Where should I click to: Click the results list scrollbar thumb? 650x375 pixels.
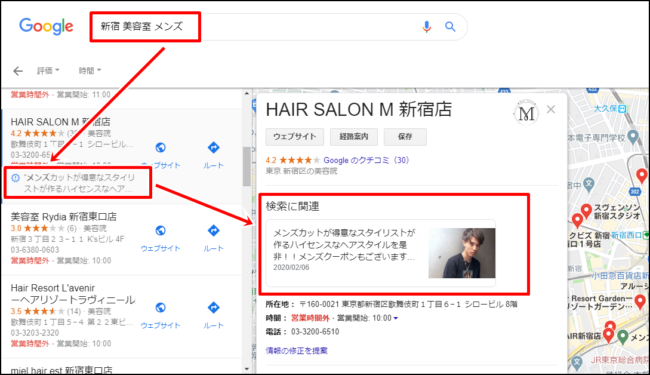click(x=247, y=166)
